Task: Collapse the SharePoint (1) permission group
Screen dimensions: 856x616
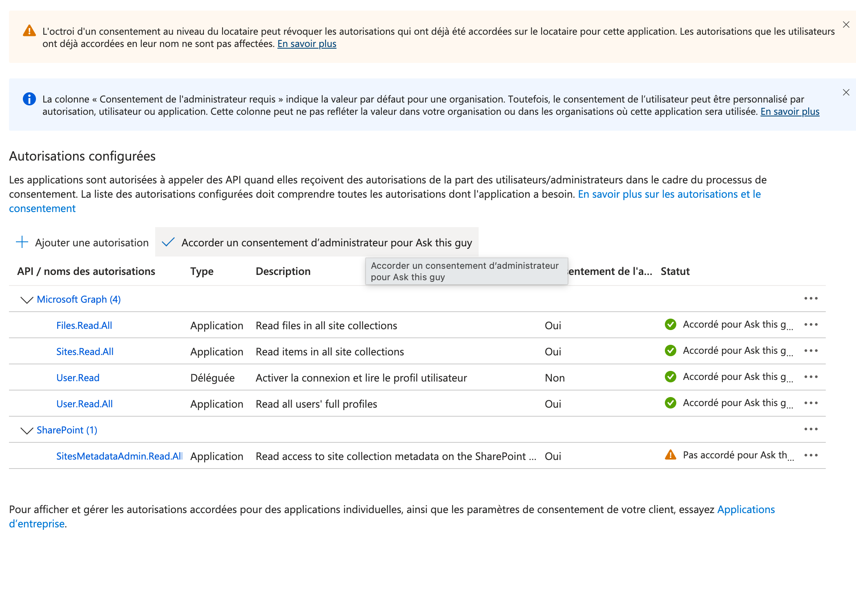Action: pyautogui.click(x=26, y=430)
